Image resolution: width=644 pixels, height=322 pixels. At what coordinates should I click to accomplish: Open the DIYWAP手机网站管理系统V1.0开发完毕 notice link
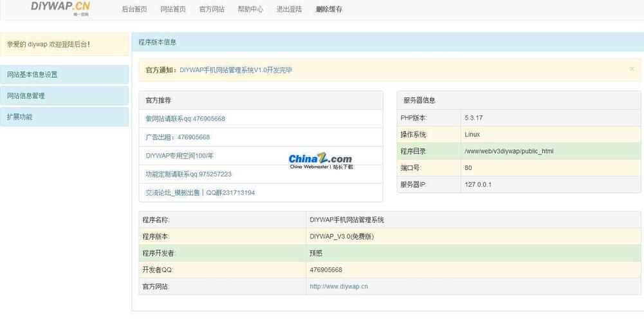235,70
